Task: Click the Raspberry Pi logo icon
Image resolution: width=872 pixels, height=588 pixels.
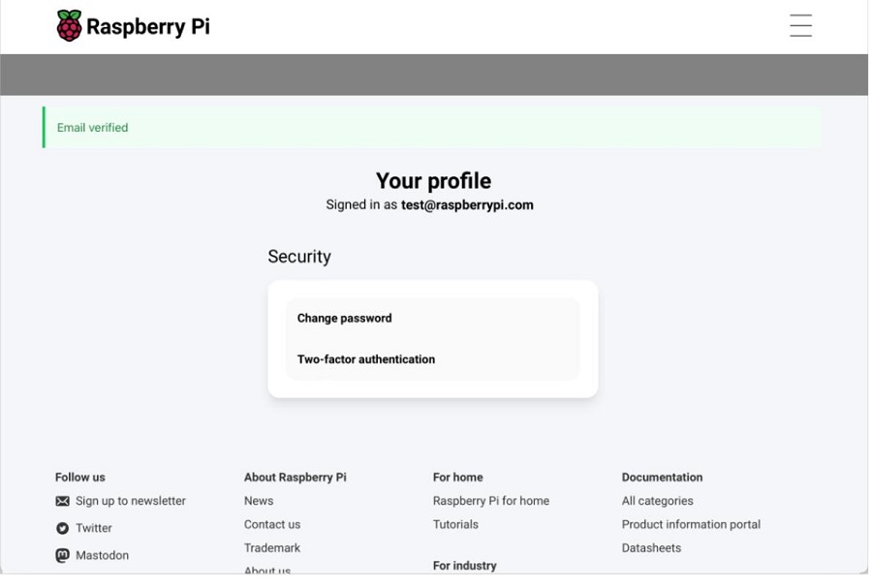Action: coord(70,25)
